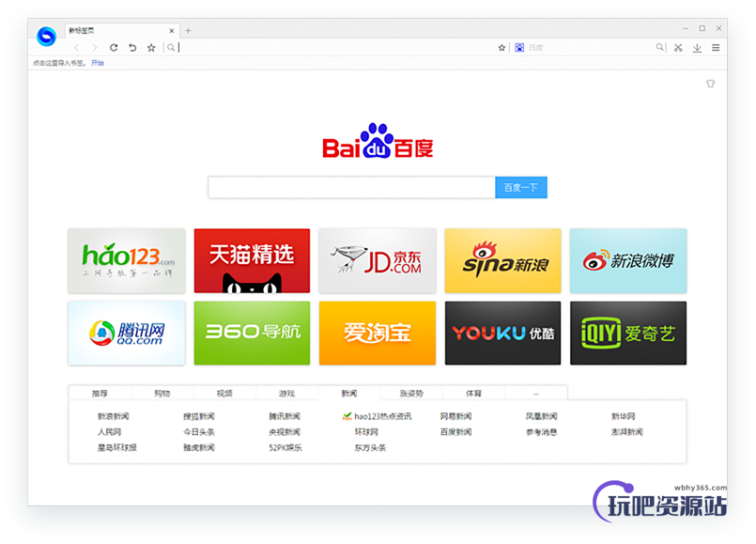The height and width of the screenshot is (544, 756).
Task: Click the address bar magnifier icon
Action: tap(171, 47)
